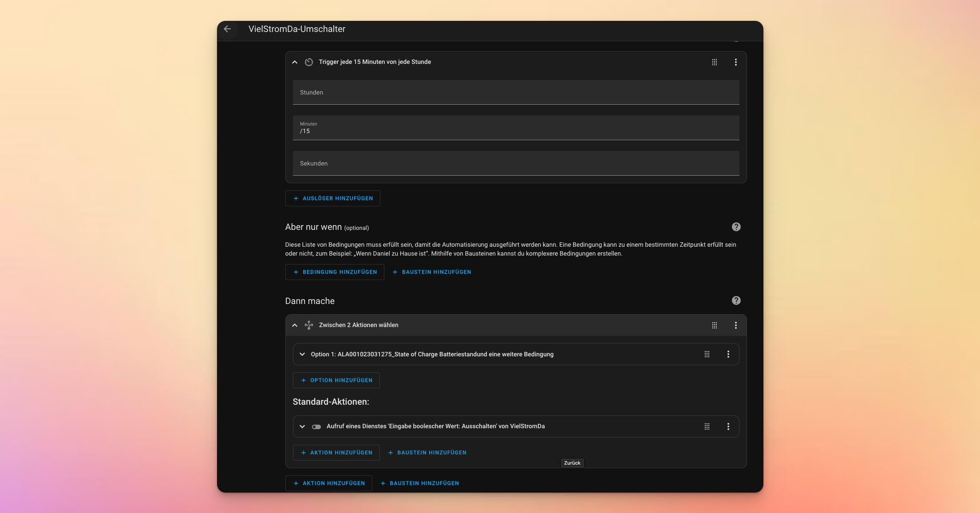Open help for the 'Dann mache' section
Viewport: 980px width, 513px height.
pyautogui.click(x=736, y=300)
